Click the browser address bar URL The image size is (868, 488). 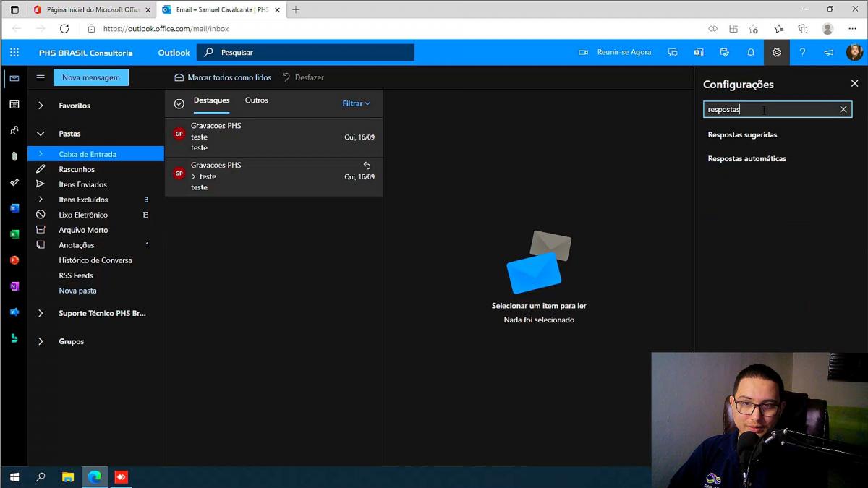pyautogui.click(x=166, y=29)
